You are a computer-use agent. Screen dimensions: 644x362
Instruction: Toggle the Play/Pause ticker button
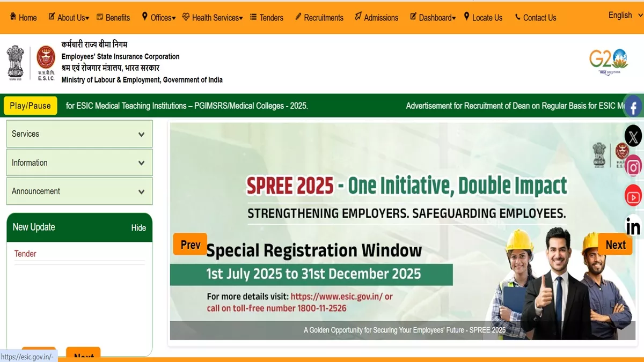30,106
